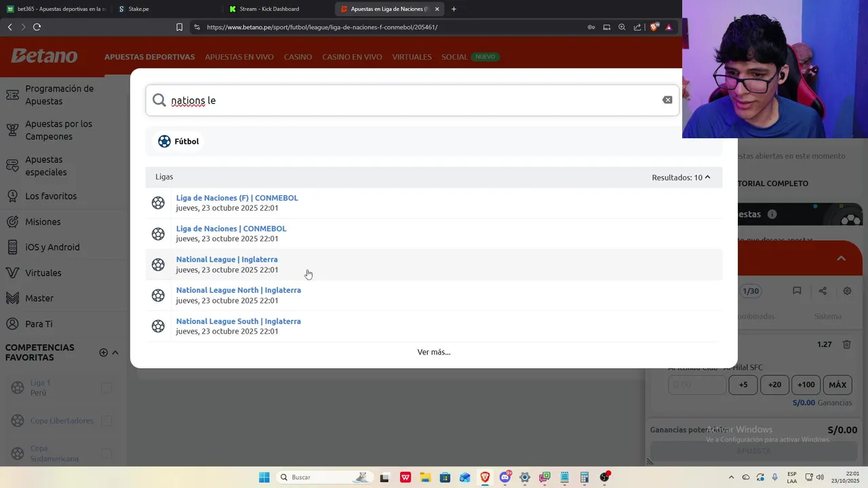868x488 pixels.
Task: Share the bet slip via share icon
Action: tap(823, 291)
